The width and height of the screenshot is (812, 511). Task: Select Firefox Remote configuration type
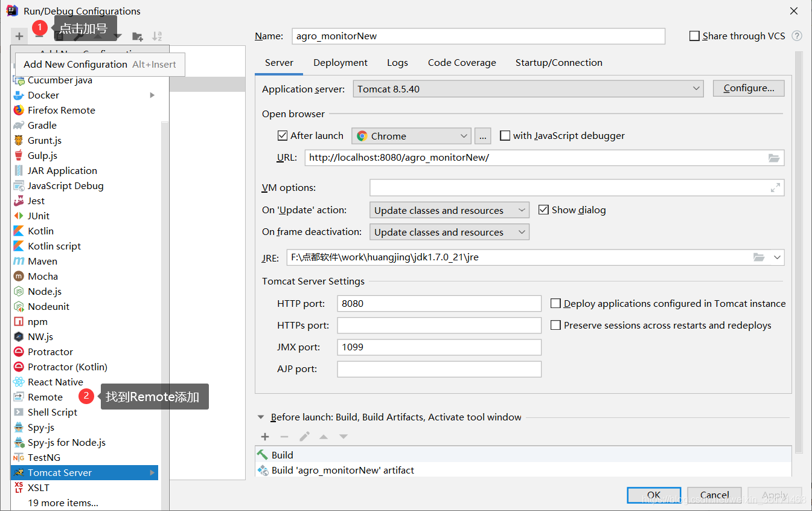click(x=84, y=110)
